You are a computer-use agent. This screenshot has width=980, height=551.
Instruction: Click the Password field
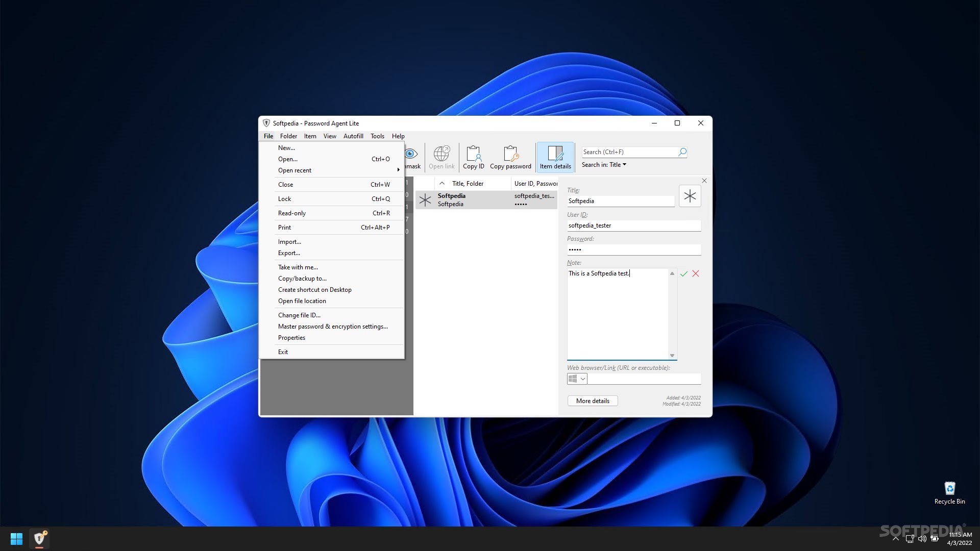click(634, 249)
